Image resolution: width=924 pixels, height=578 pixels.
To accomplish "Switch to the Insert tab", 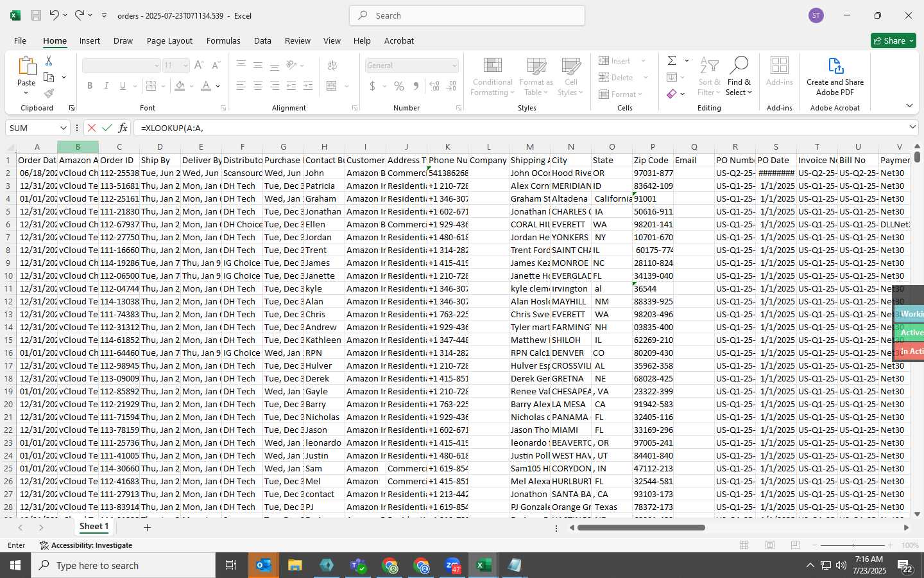I will point(90,40).
